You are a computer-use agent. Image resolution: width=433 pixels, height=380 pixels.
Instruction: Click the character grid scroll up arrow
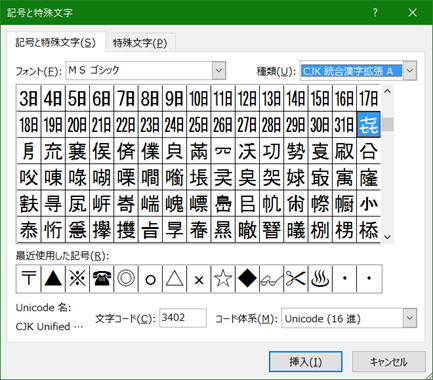point(387,92)
